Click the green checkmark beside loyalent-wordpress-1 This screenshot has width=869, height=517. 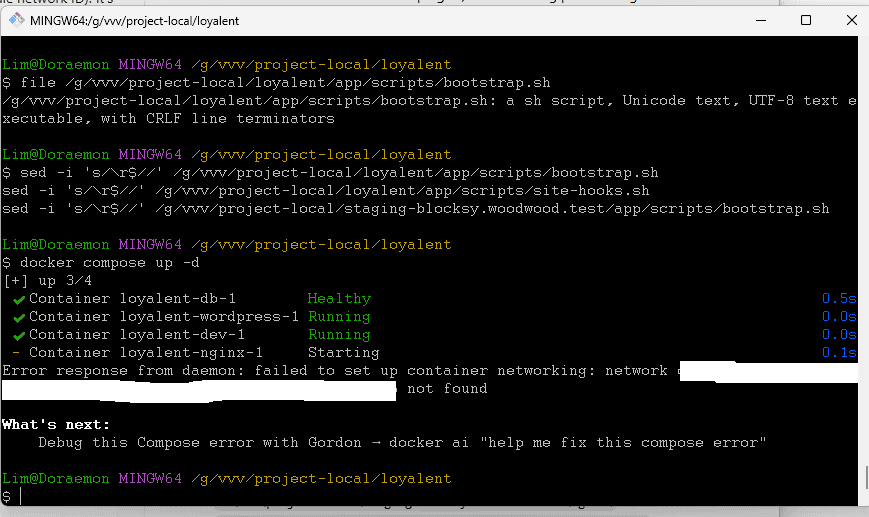coord(19,318)
